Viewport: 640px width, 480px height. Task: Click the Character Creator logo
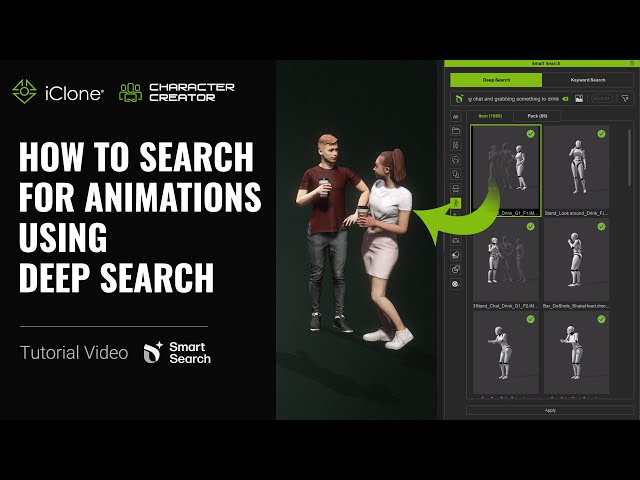click(177, 92)
